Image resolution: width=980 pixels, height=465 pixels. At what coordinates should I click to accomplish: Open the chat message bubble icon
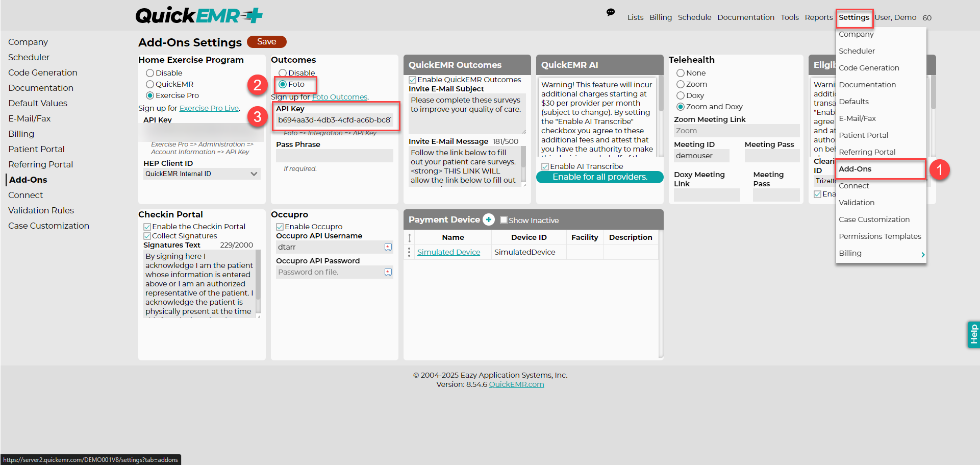(610, 12)
